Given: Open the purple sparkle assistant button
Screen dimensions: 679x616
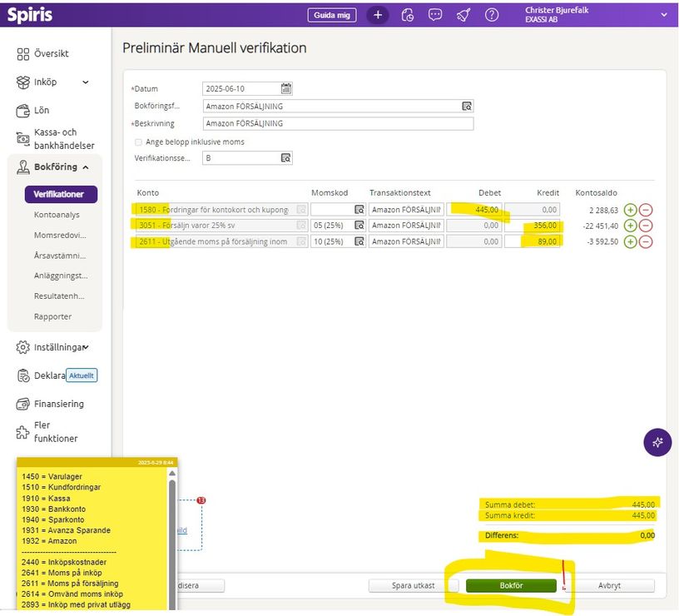Looking at the screenshot, I should click(657, 442).
